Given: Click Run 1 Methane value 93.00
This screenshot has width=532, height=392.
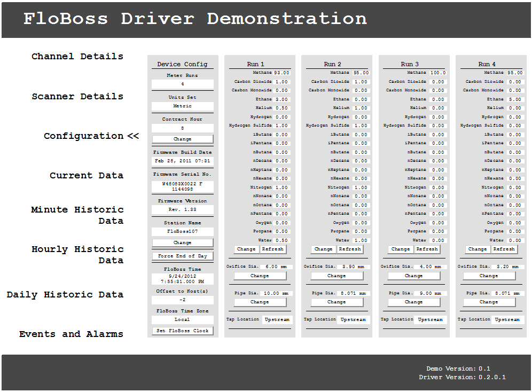Looking at the screenshot, I should click(281, 73).
